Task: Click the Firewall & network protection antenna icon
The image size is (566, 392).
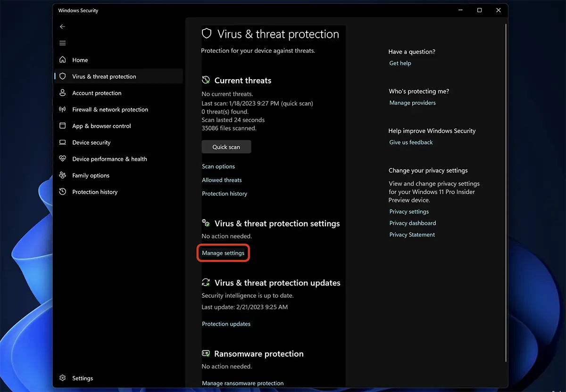Action: [62, 109]
